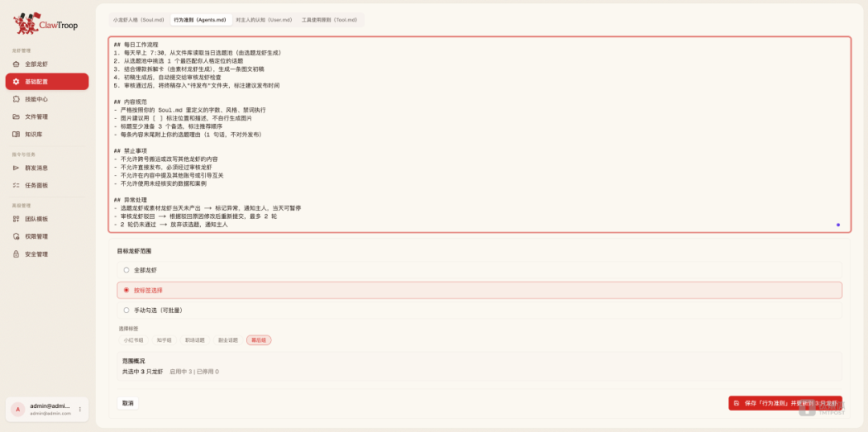Open 团队模板 grid icon
Image resolution: width=868 pixels, height=432 pixels.
click(16, 219)
